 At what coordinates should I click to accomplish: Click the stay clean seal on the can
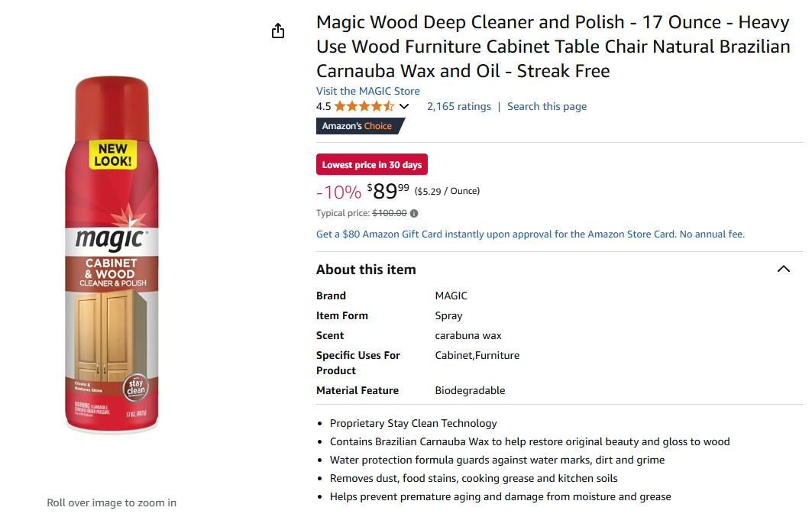pyautogui.click(x=135, y=386)
